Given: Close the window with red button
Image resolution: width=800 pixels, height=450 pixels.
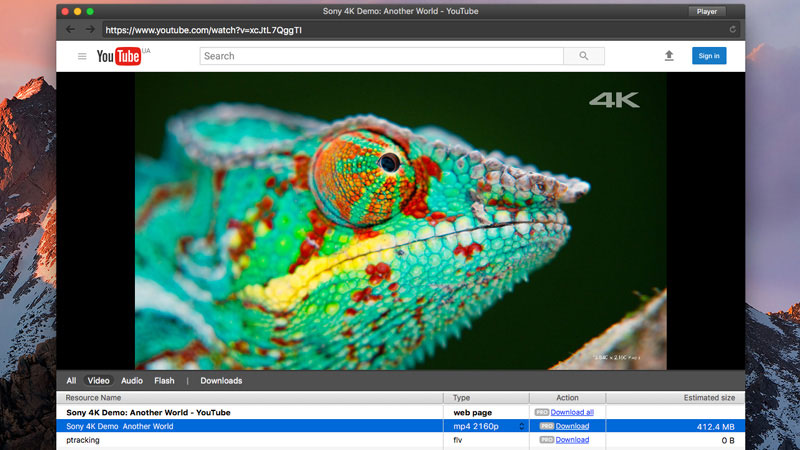Looking at the screenshot, I should pyautogui.click(x=65, y=11).
